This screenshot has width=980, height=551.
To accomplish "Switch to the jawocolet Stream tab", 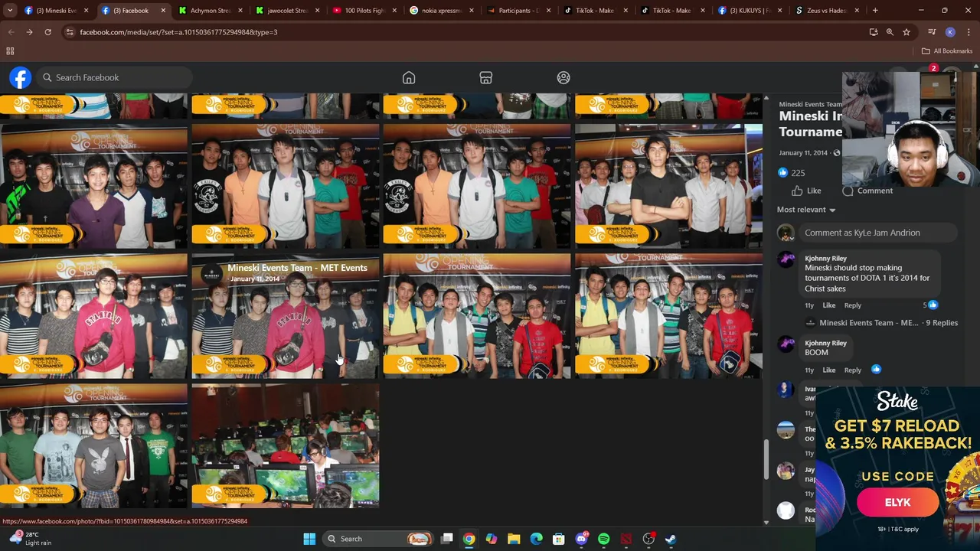I will 287,11.
